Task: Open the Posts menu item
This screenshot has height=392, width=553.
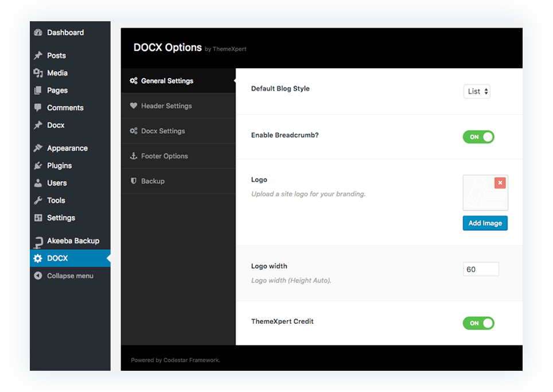Action: pos(70,56)
